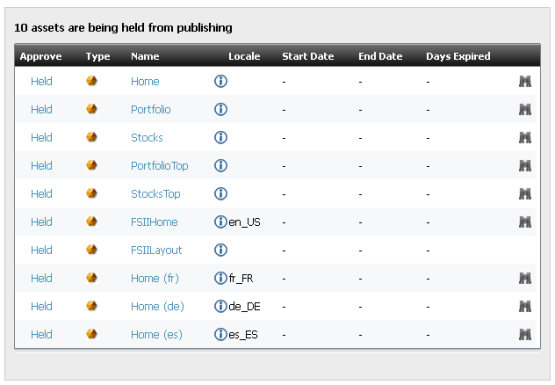
Task: Click the info icon in the StocksTop row
Action: pyautogui.click(x=221, y=194)
